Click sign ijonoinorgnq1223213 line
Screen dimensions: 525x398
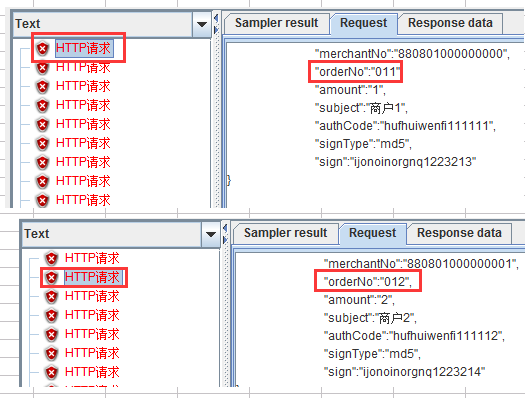[x=395, y=162]
